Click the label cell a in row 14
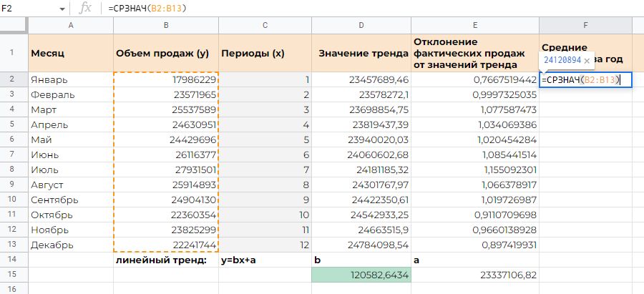The width and height of the screenshot is (644, 294). tap(475, 260)
